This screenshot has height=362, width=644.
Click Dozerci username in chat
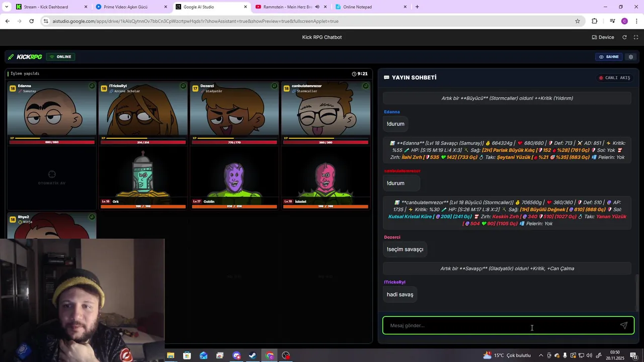coord(392,237)
